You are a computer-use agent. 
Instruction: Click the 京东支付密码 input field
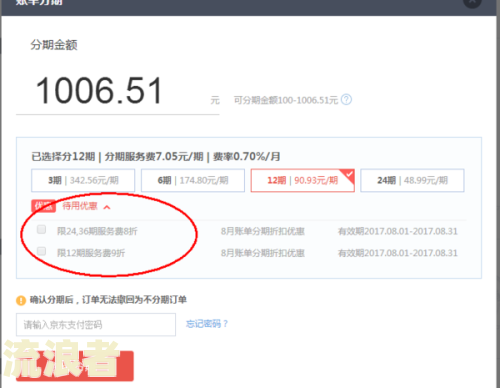(x=96, y=324)
